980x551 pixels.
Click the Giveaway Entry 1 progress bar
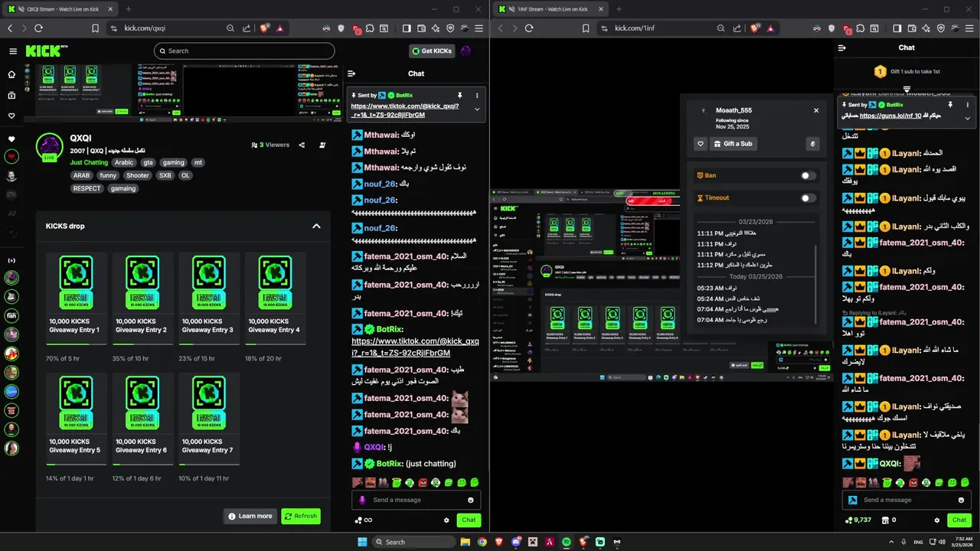[x=77, y=345]
